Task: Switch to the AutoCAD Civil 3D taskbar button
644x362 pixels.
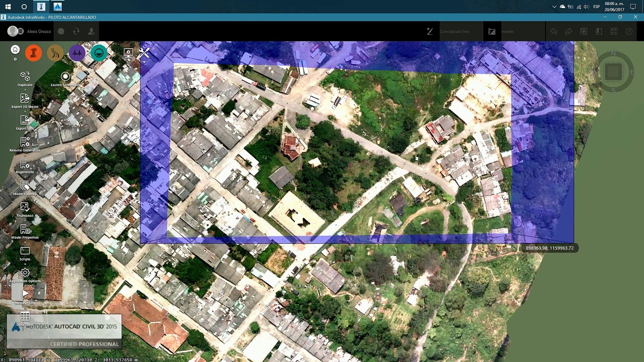Action: [58, 7]
